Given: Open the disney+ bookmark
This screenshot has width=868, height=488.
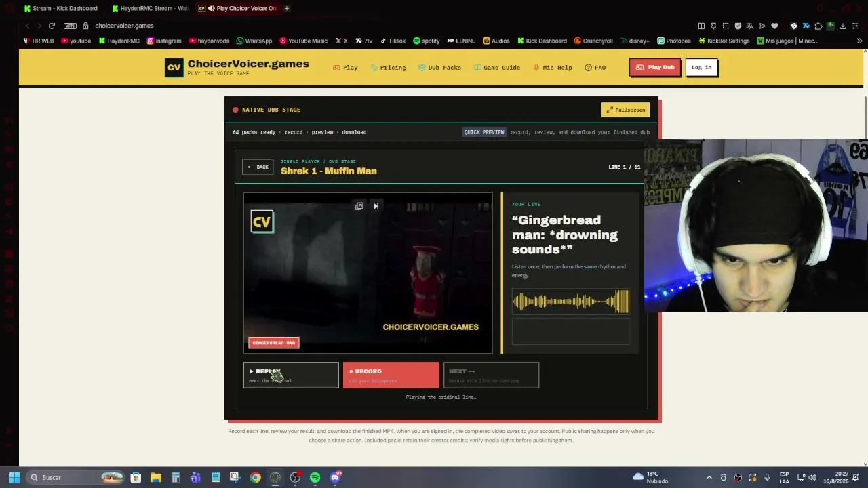Looking at the screenshot, I should (634, 41).
